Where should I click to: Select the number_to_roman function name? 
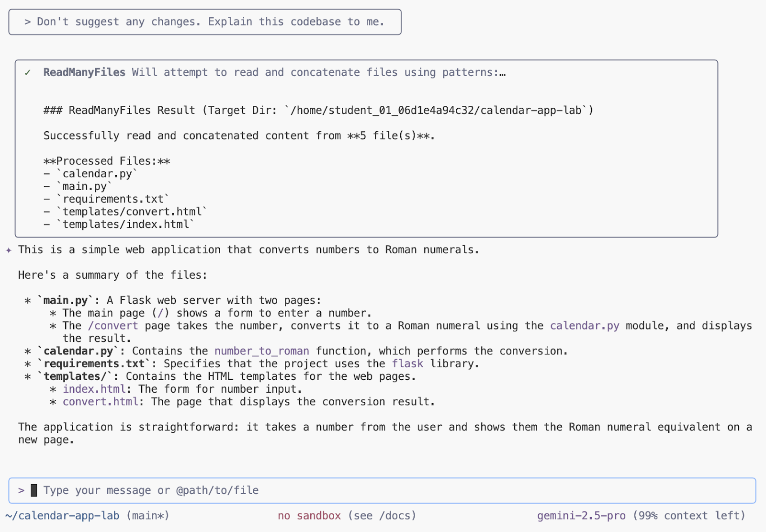pyautogui.click(x=261, y=351)
